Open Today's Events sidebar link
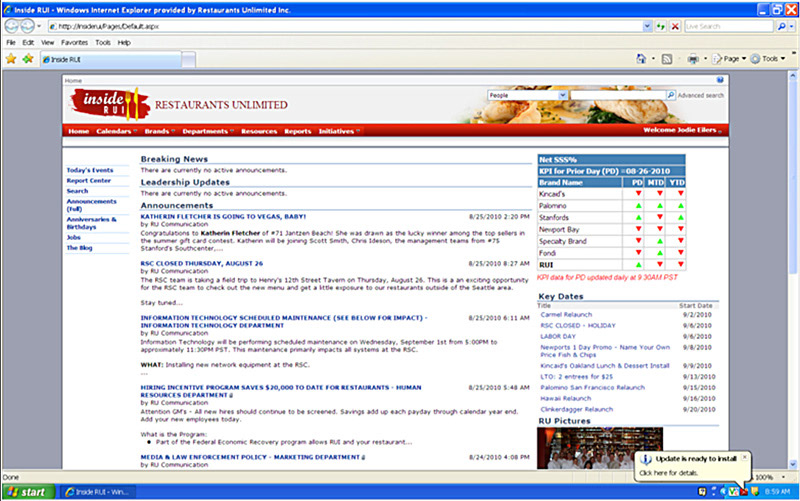Screen dimensions: 800x501 [x=90, y=170]
